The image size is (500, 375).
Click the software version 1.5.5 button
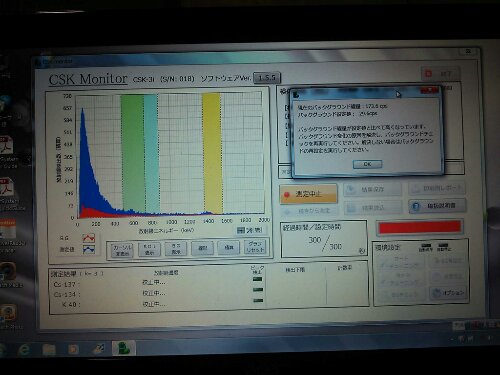[x=267, y=78]
